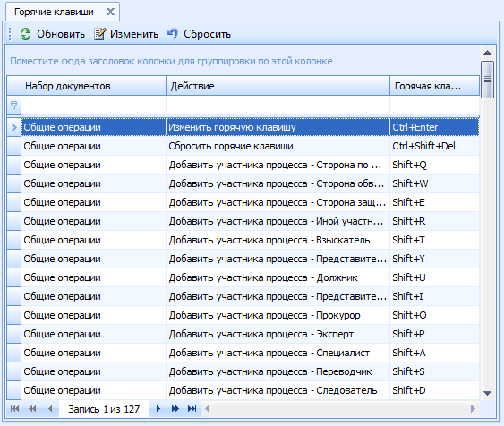Close the Горячие клавиши tab
504x426 pixels.
coord(110,12)
